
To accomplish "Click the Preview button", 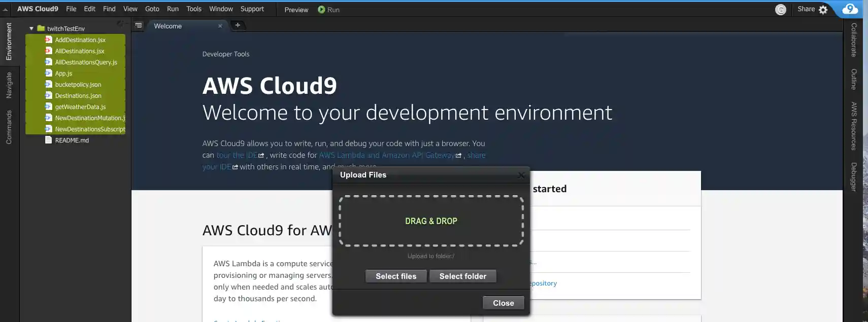I will point(296,10).
